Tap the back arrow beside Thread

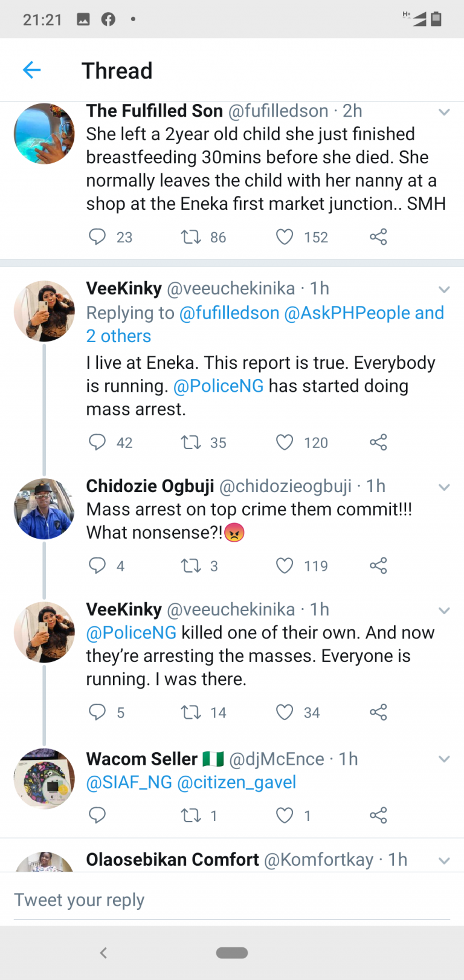coord(31,70)
